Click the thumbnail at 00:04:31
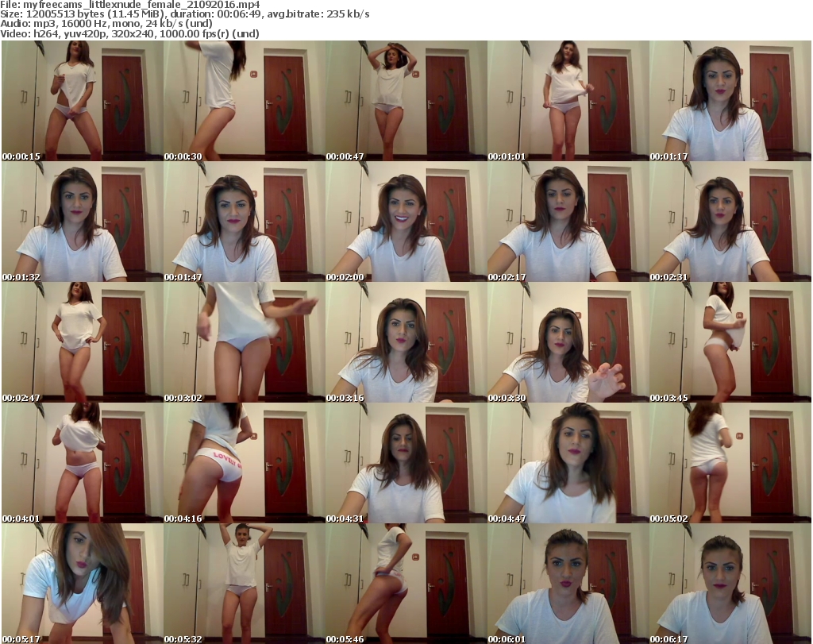 [406, 464]
